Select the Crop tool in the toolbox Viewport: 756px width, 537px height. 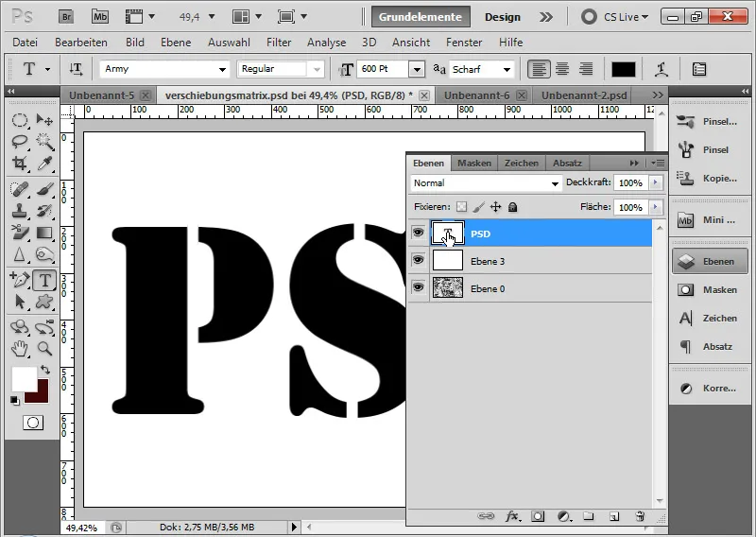point(20,164)
